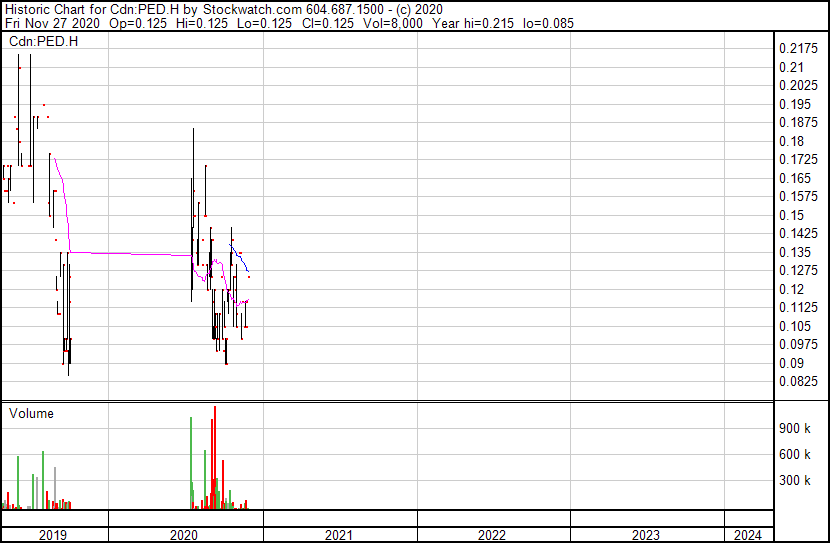Viewport: 830px width, 543px height.
Task: Select the 600 k volume axis label
Action: (795, 455)
